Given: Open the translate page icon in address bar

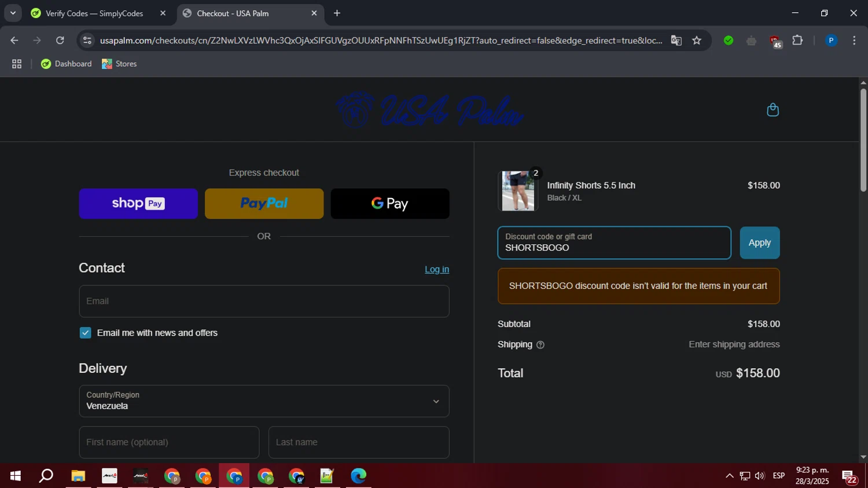Looking at the screenshot, I should (x=676, y=41).
